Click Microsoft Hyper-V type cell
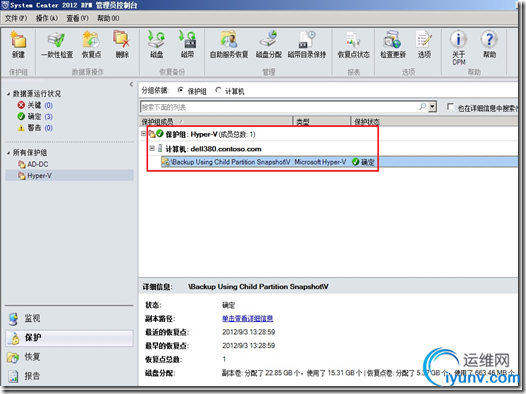 point(320,162)
